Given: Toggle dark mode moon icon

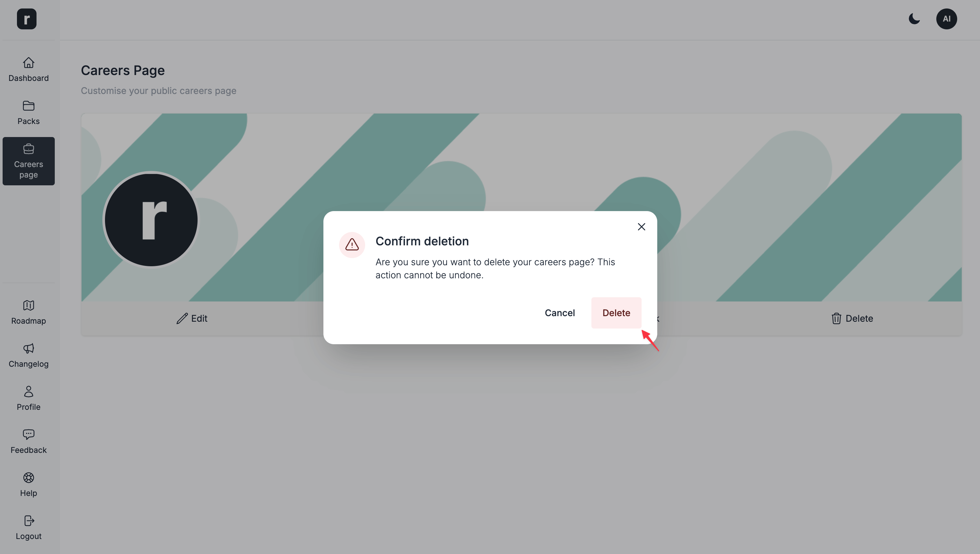Looking at the screenshot, I should point(914,19).
